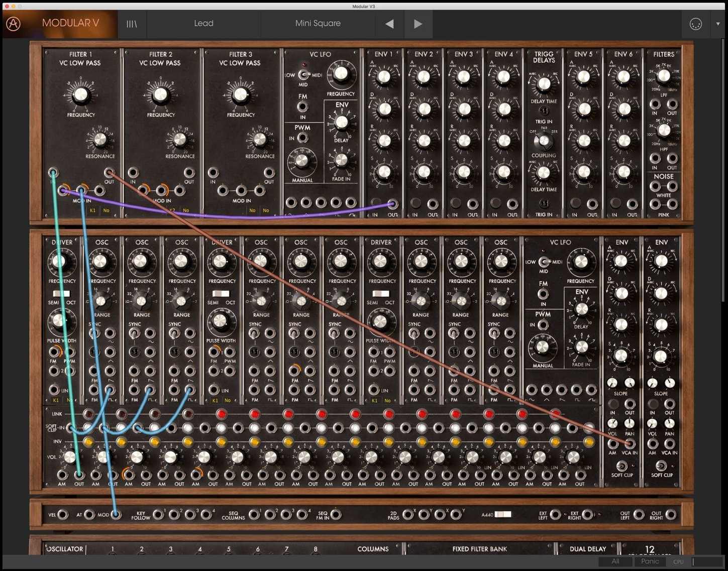Open the preset library browser icon
The image size is (728, 571).
[132, 24]
